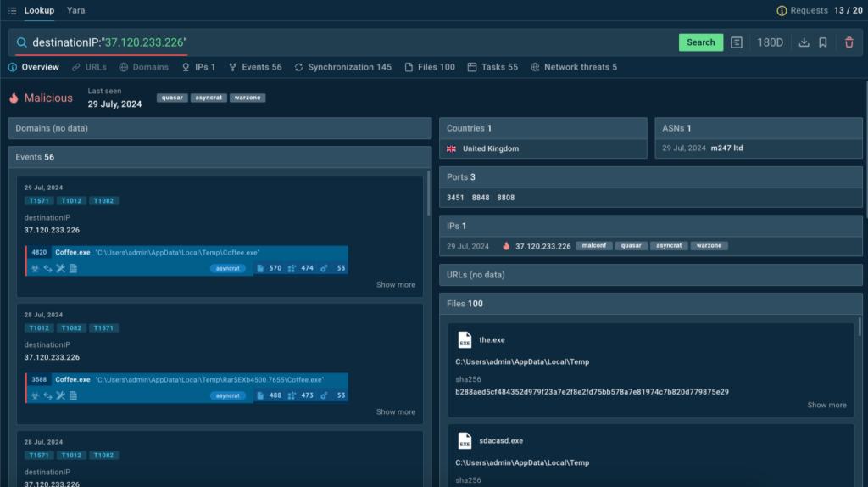Click the United Kingdom flag icon
Viewport: 868px width, 487px height.
(452, 148)
